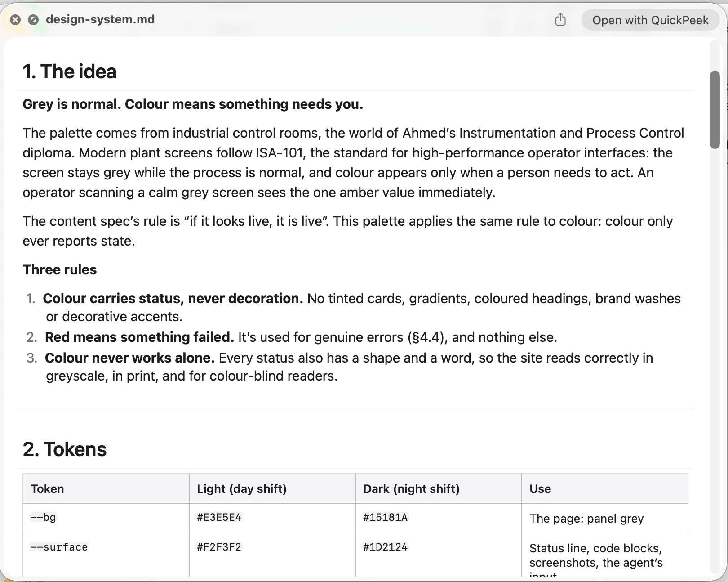Click the --bg token cell
The image size is (728, 582).
tap(106, 518)
